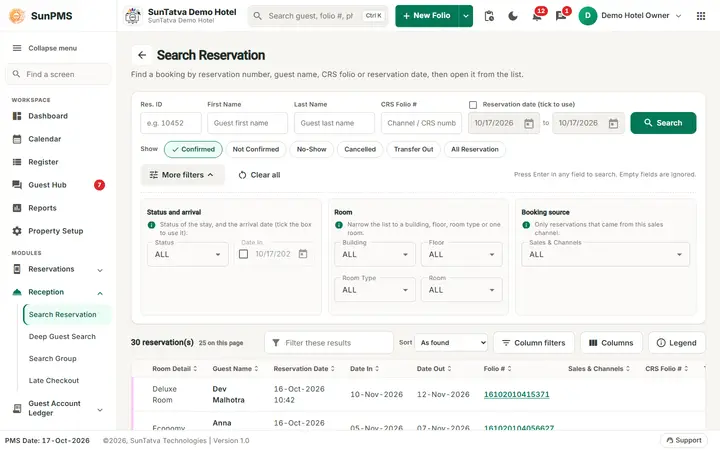Click the SunTatva Demo Hotel logo icon

coord(133,16)
